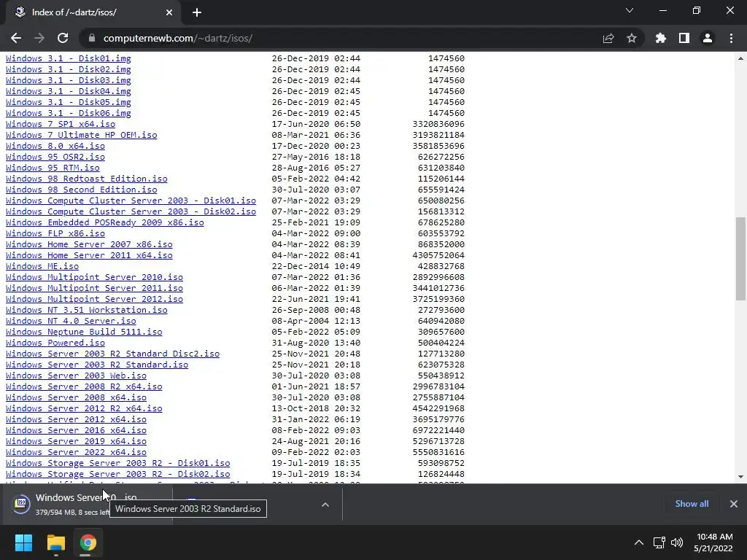Open Windows NT 3.51 Workstation.iso
The width and height of the screenshot is (747, 560).
pyautogui.click(x=87, y=311)
